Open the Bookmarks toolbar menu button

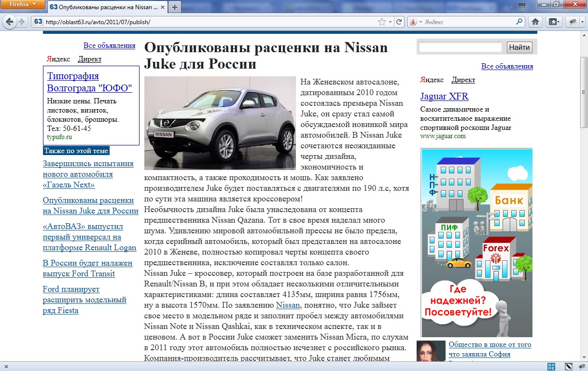554,22
